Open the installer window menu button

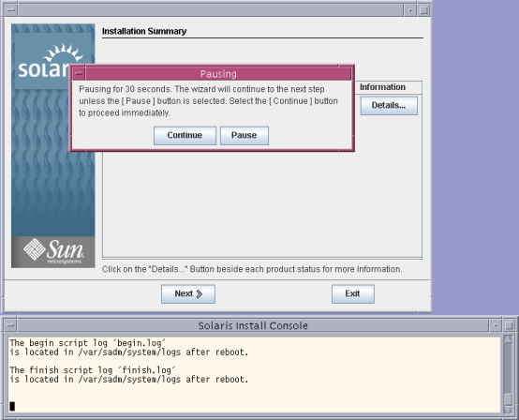click(x=11, y=10)
